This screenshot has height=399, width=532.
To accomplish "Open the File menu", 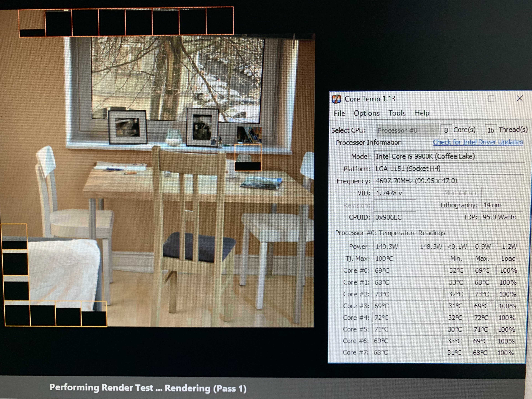I will 339,113.
